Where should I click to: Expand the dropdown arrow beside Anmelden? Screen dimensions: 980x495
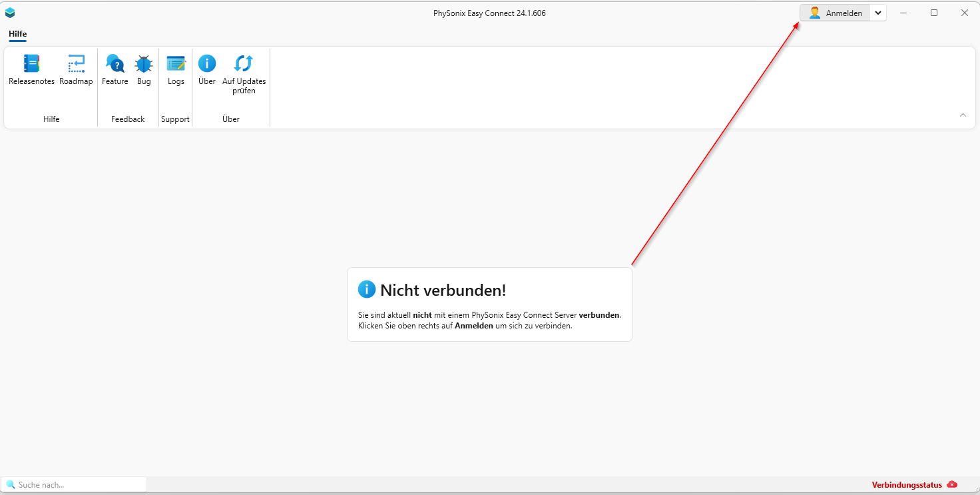tap(878, 13)
